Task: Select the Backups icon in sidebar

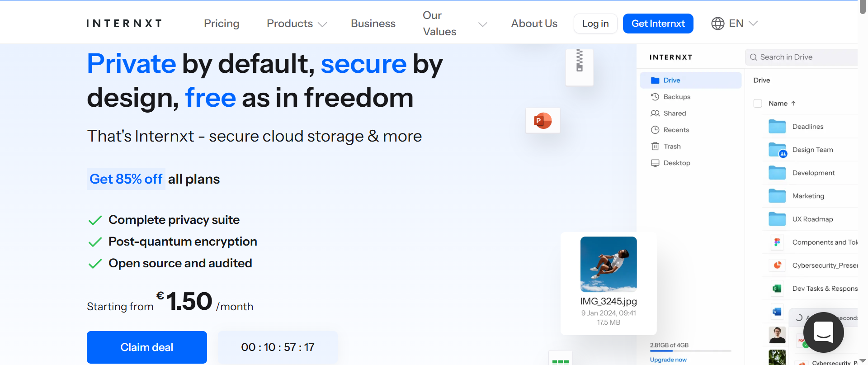Action: [655, 97]
